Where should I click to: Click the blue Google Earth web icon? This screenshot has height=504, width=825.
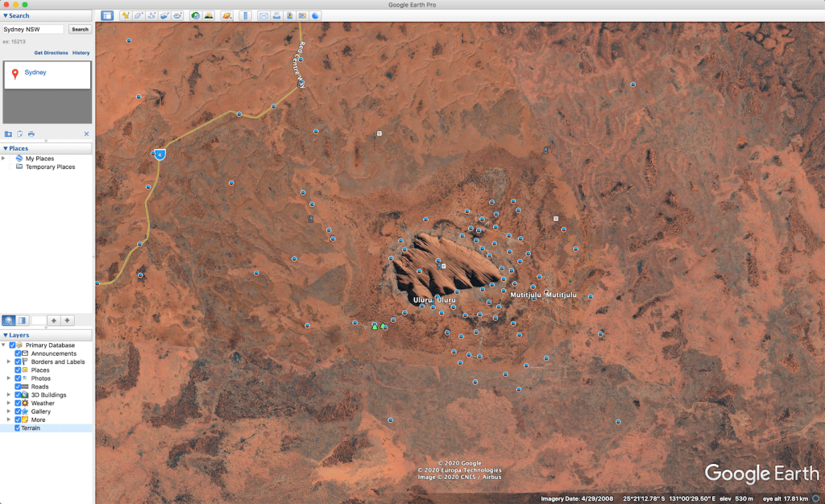[315, 16]
